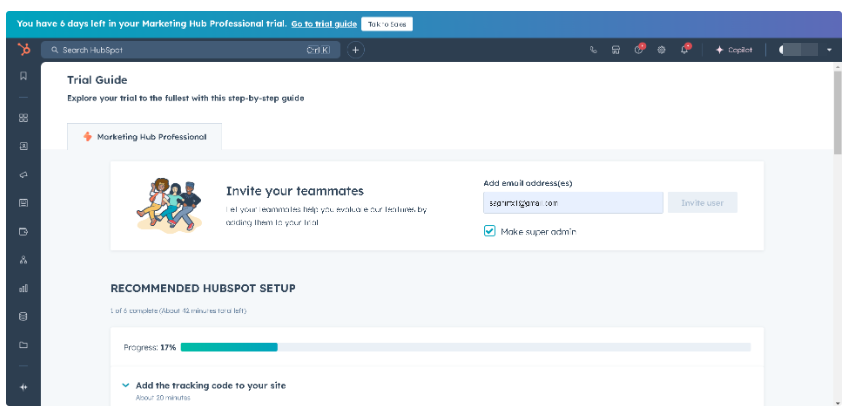855x416 pixels.
Task: Click the setup progress bar
Action: 465,347
